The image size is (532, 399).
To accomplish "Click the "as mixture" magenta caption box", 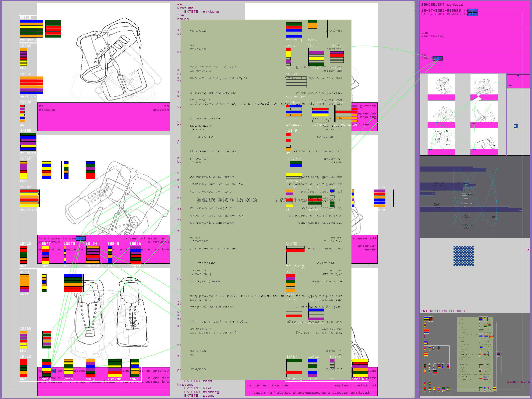I will coord(104,117).
